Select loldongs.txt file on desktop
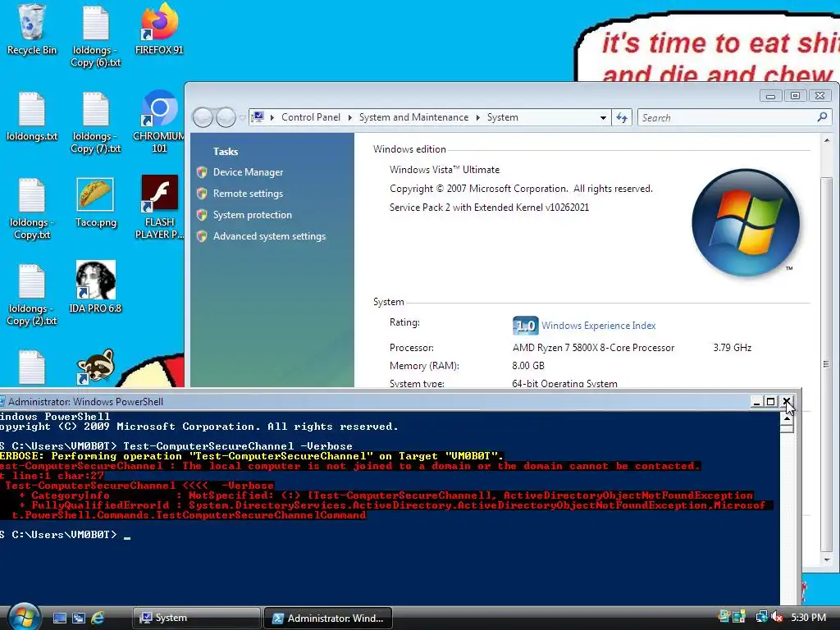 pyautogui.click(x=32, y=116)
